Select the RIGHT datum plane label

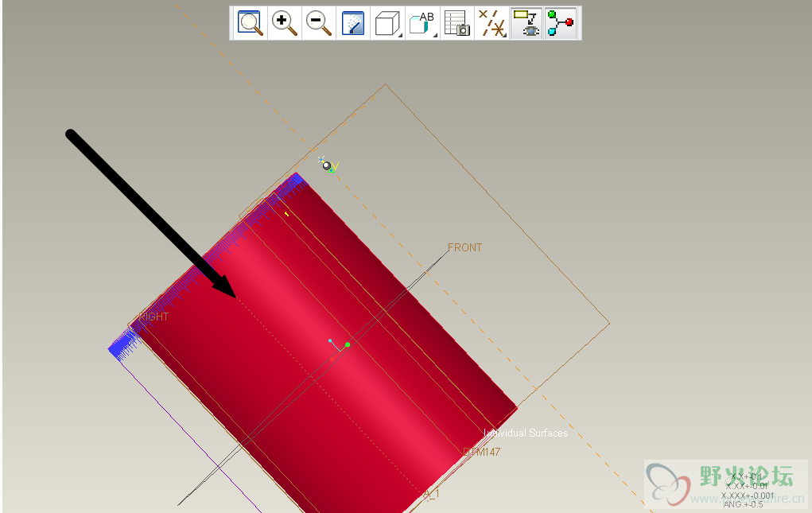153,317
